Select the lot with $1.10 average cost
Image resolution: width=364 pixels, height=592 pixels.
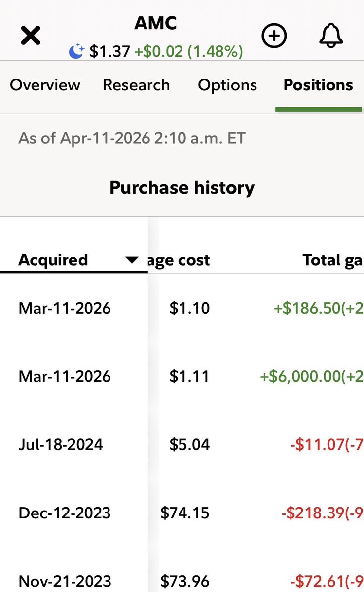(x=189, y=308)
